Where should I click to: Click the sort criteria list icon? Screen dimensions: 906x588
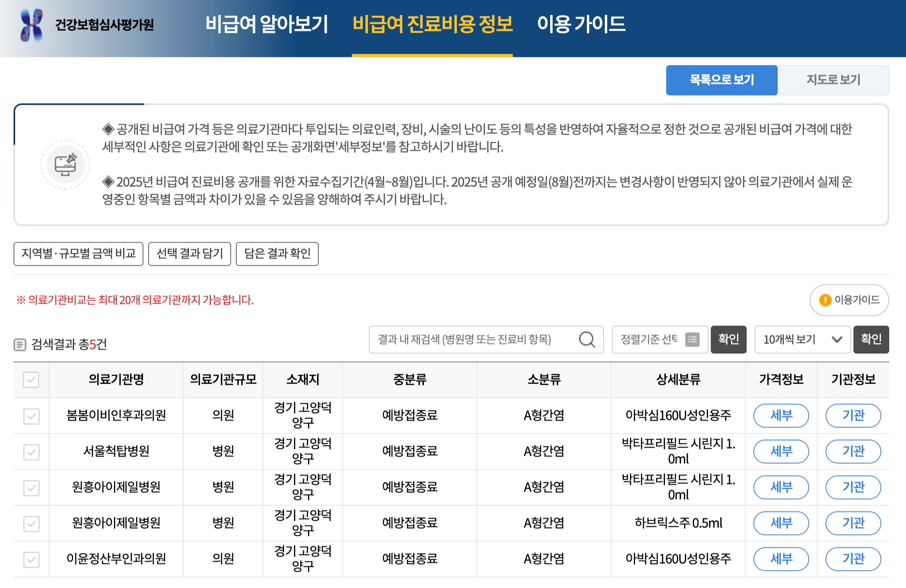tap(692, 340)
